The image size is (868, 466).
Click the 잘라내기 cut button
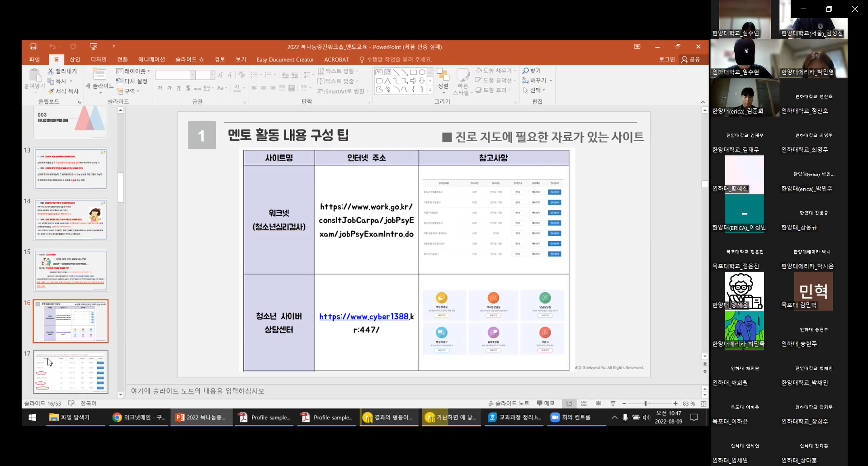click(62, 71)
